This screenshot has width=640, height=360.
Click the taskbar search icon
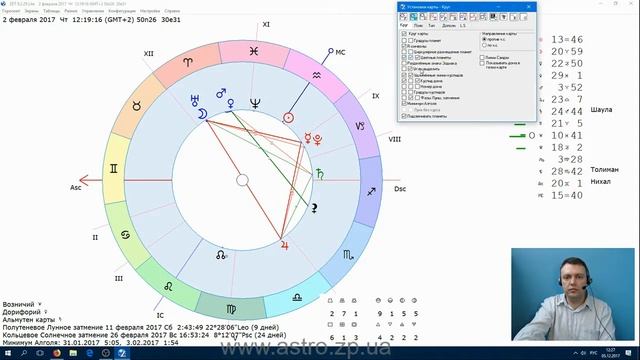point(24,353)
